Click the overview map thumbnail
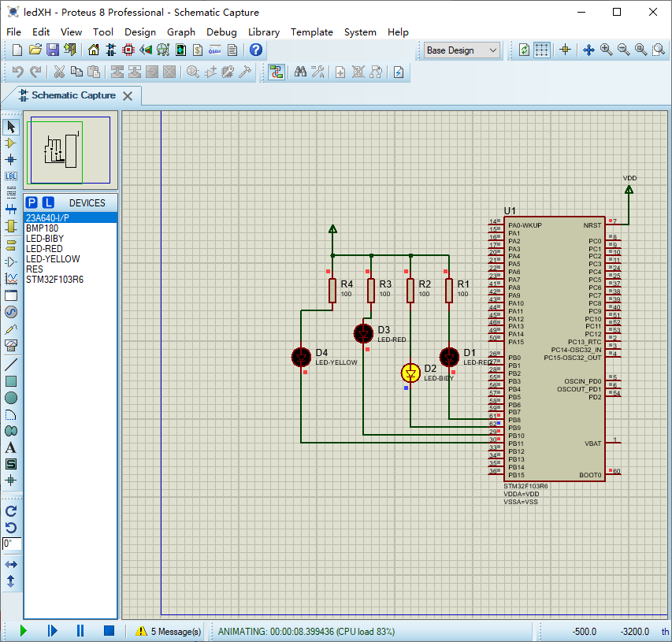672x642 pixels. [x=70, y=150]
